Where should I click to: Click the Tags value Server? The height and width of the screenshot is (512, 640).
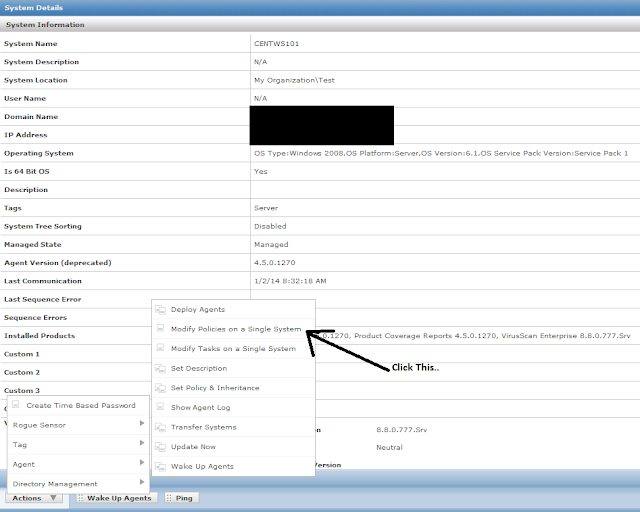click(x=266, y=208)
